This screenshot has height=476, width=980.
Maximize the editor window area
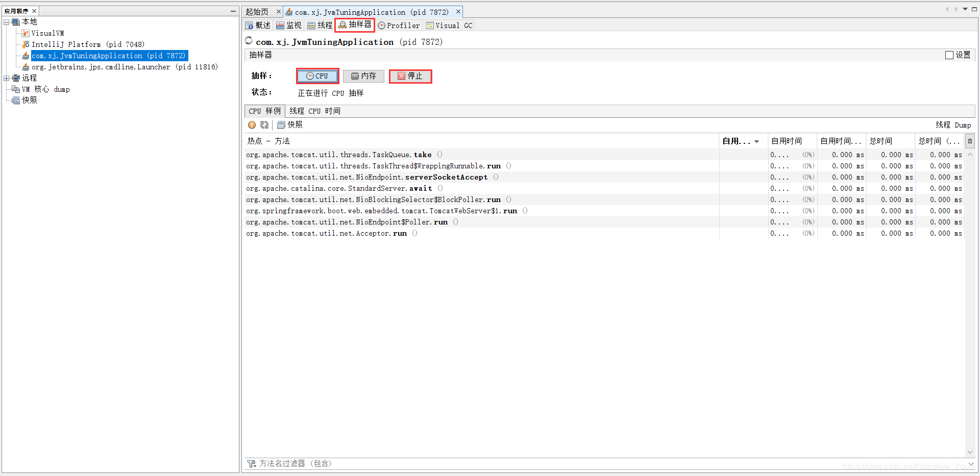(x=974, y=9)
